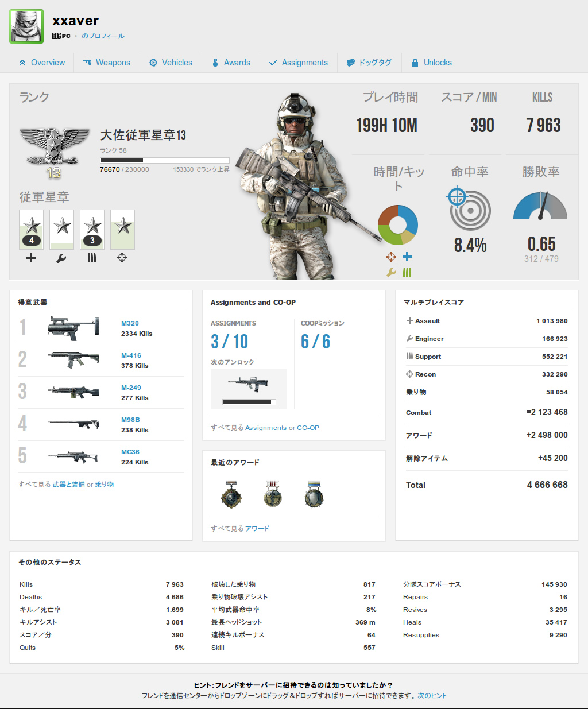Click the time per kit pie chart
The width and height of the screenshot is (588, 709).
coord(398,224)
